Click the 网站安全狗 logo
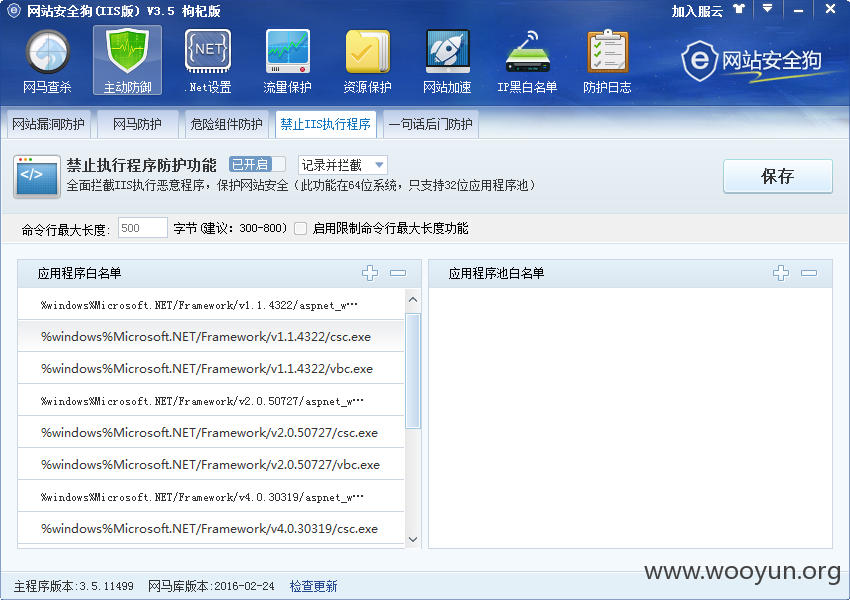Viewport: 850px width, 600px height. (x=752, y=61)
